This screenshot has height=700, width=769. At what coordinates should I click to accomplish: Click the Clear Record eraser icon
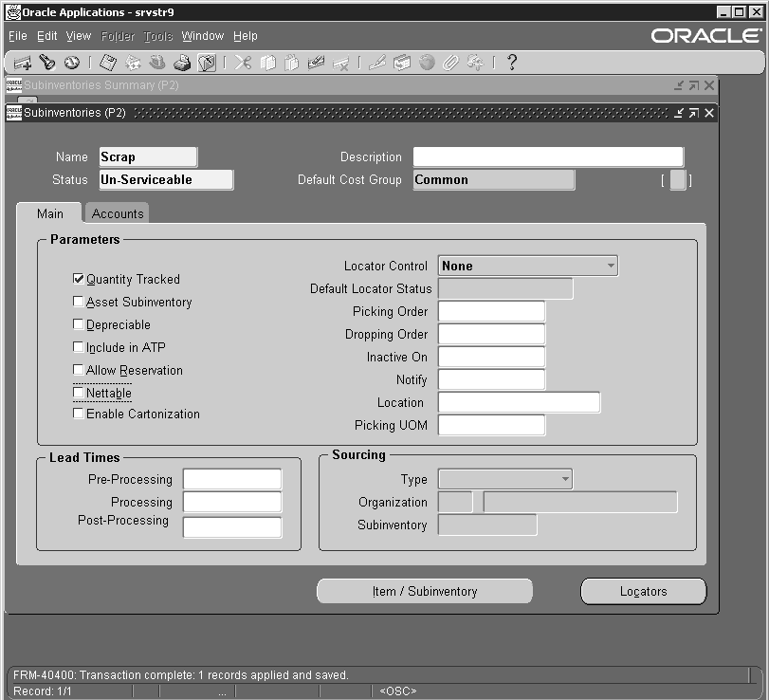(317, 63)
